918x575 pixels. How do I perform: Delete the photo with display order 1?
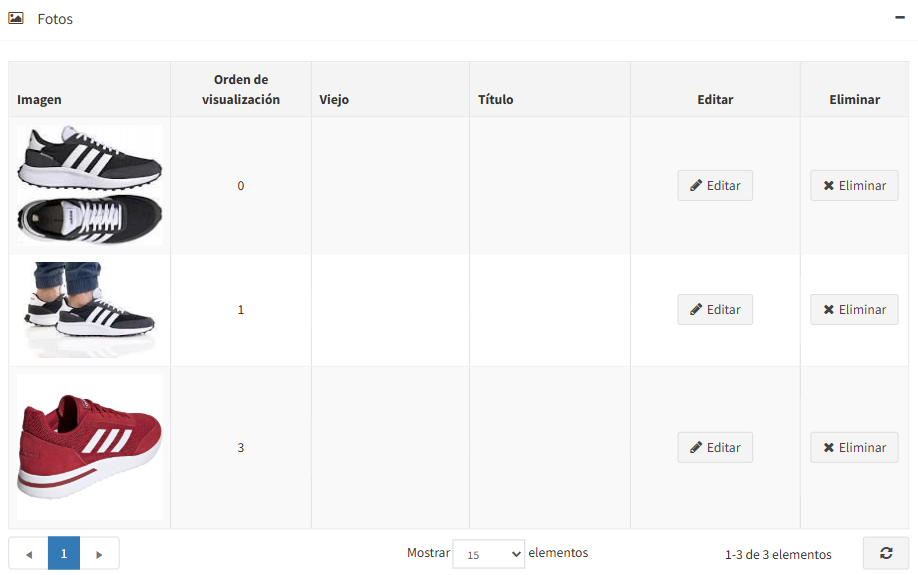pyautogui.click(x=854, y=310)
